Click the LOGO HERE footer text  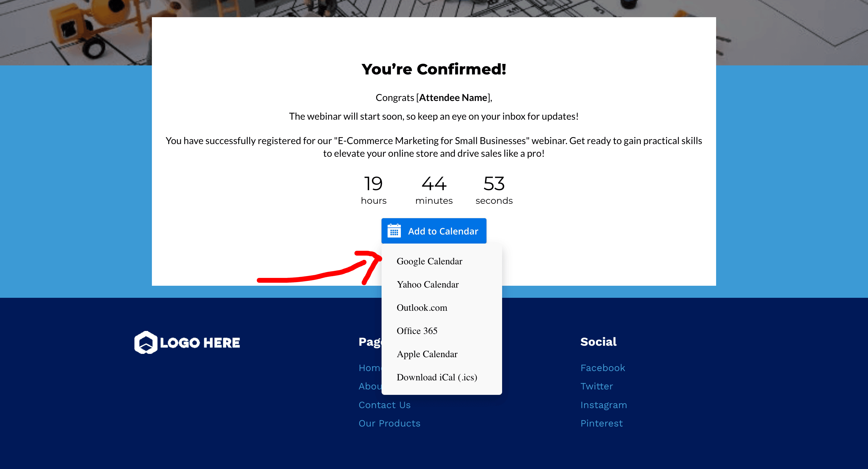200,343
